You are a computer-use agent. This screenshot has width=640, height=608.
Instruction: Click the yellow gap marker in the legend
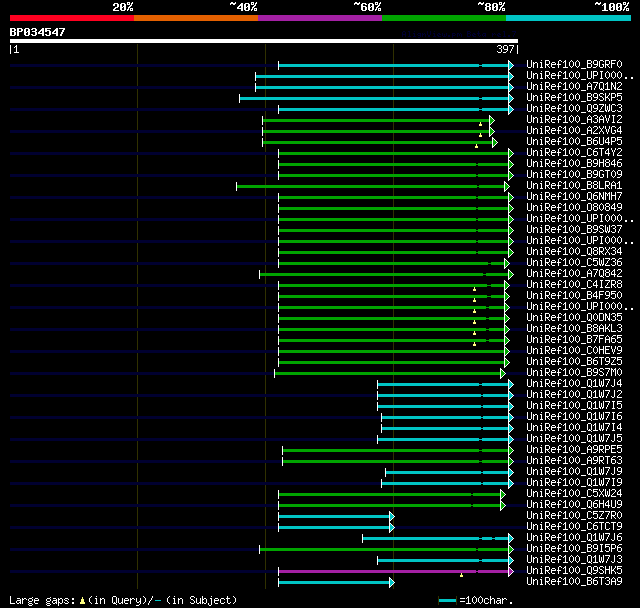(82, 601)
